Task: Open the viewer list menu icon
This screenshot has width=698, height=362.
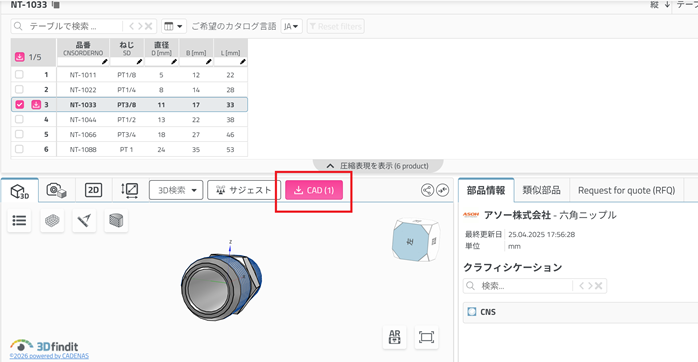Action: 19,220
